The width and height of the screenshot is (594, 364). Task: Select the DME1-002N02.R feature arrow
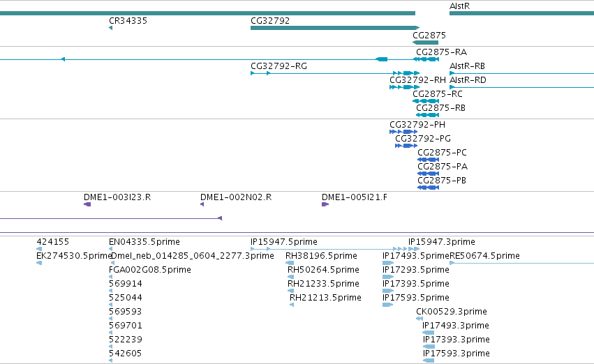tap(202, 205)
